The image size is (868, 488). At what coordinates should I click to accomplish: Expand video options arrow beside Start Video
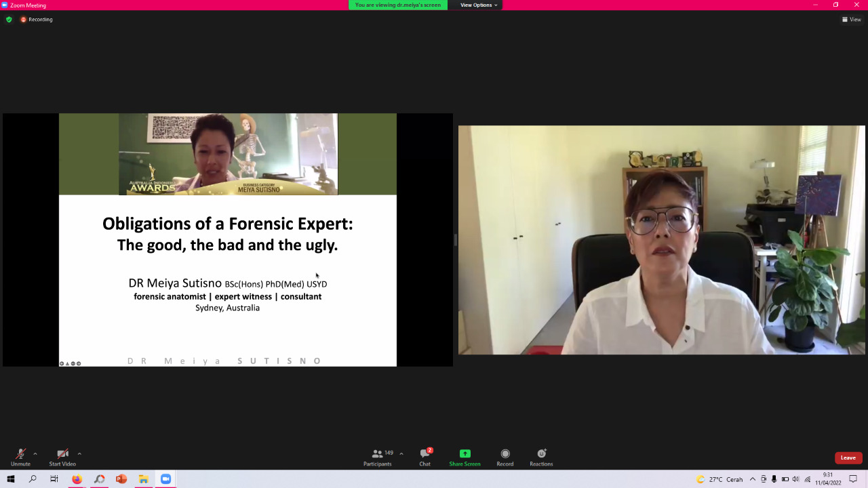[79, 453]
